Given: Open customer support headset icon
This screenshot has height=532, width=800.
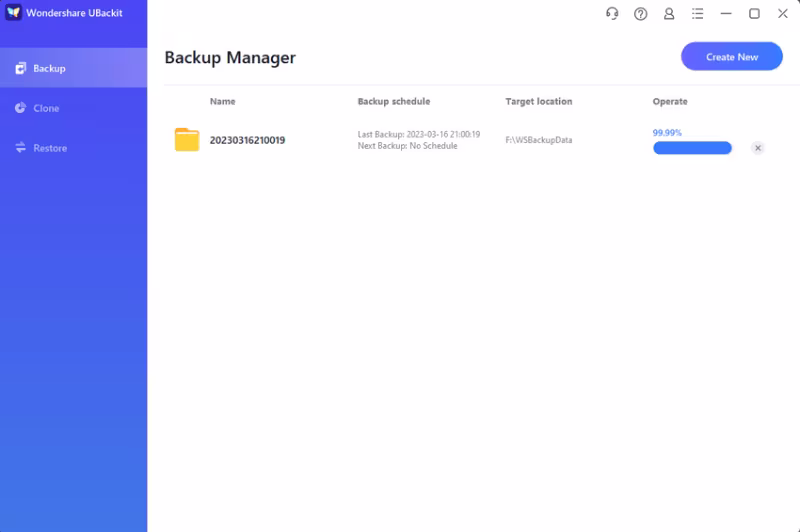Looking at the screenshot, I should [x=612, y=14].
